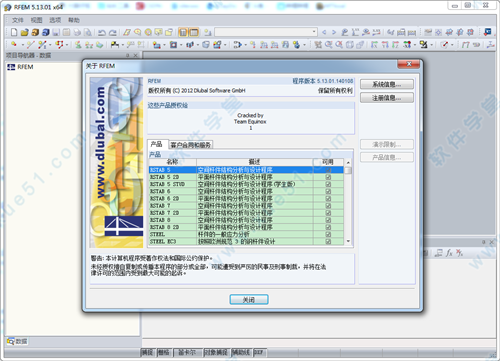Click the New Surface green polygon icon
The width and height of the screenshot is (500, 361).
coord(99,44)
